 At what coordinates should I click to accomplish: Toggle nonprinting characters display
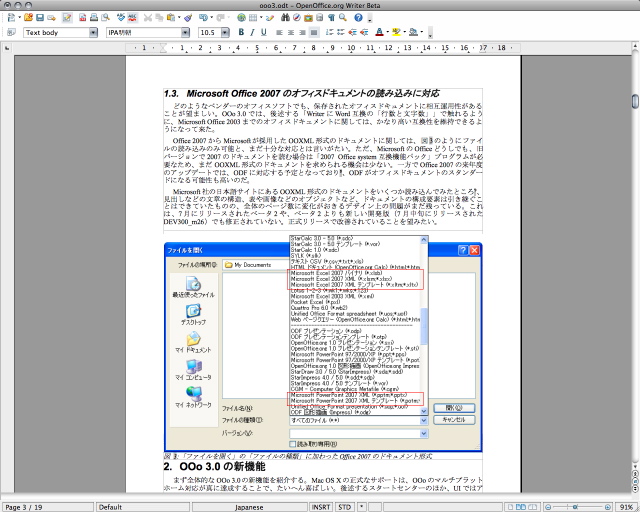pos(331,18)
